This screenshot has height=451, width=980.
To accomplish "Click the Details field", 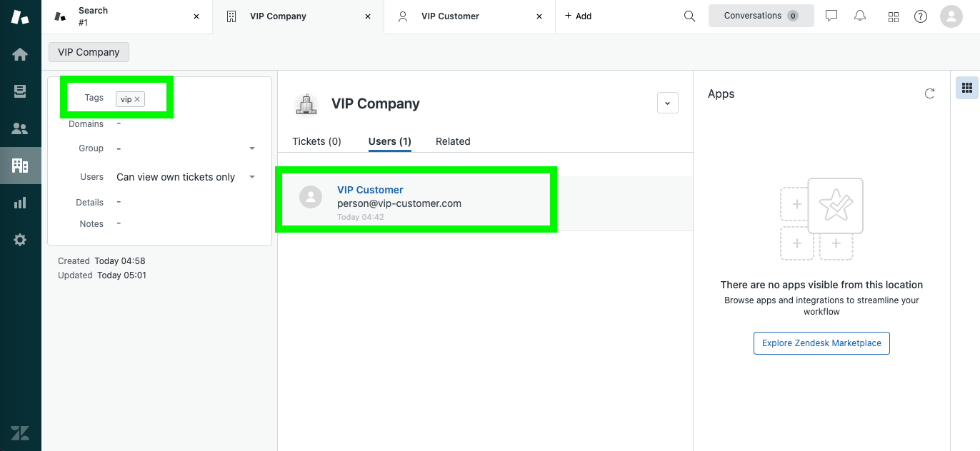I will pyautogui.click(x=186, y=202).
